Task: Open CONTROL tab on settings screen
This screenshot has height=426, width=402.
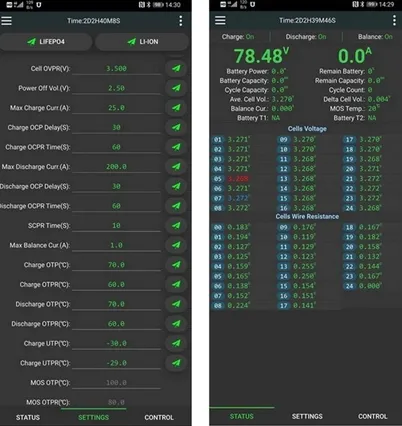Action: click(x=159, y=417)
